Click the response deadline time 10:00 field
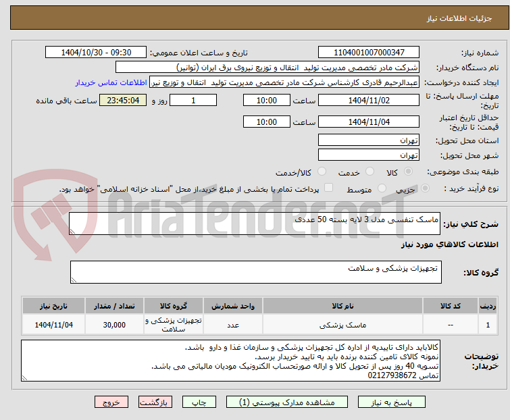This screenshot has height=420, width=510. coord(267,101)
